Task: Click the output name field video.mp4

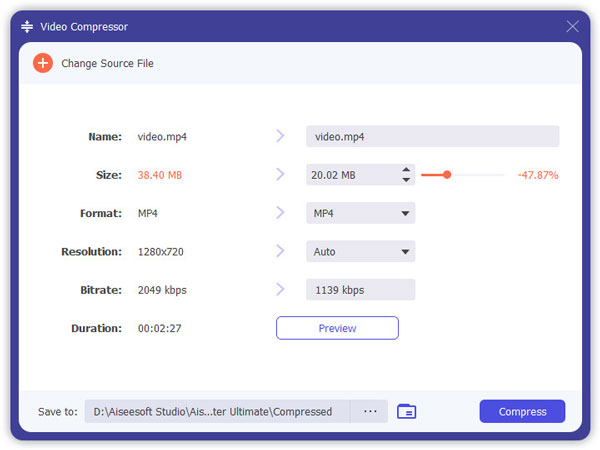Action: [x=433, y=136]
